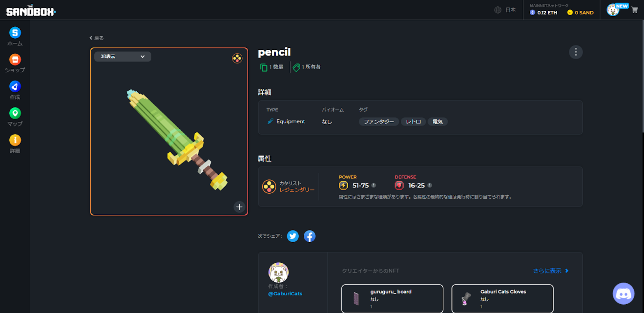This screenshot has height=313, width=644.
Task: Open the yellow info icon in the sidebar
Action: [15, 140]
